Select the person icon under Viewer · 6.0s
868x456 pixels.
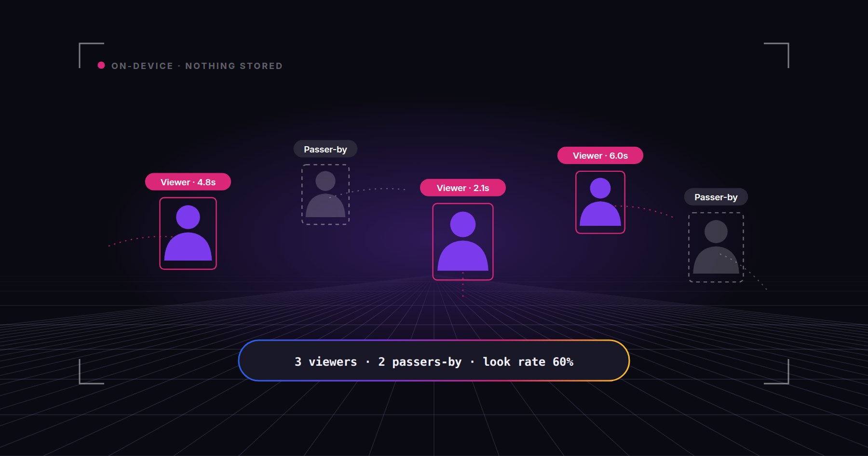[x=600, y=202]
